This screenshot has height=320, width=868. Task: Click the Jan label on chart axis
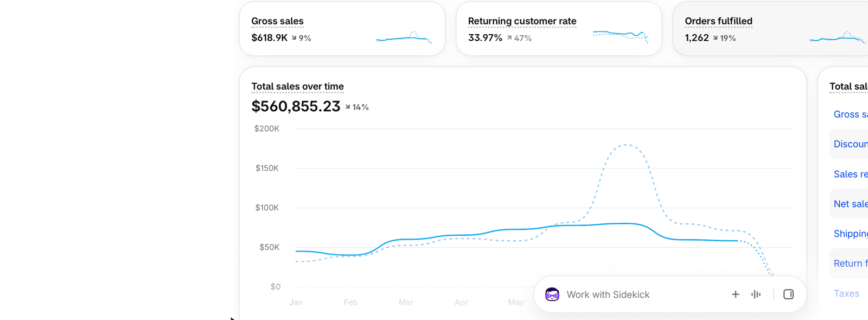296,302
